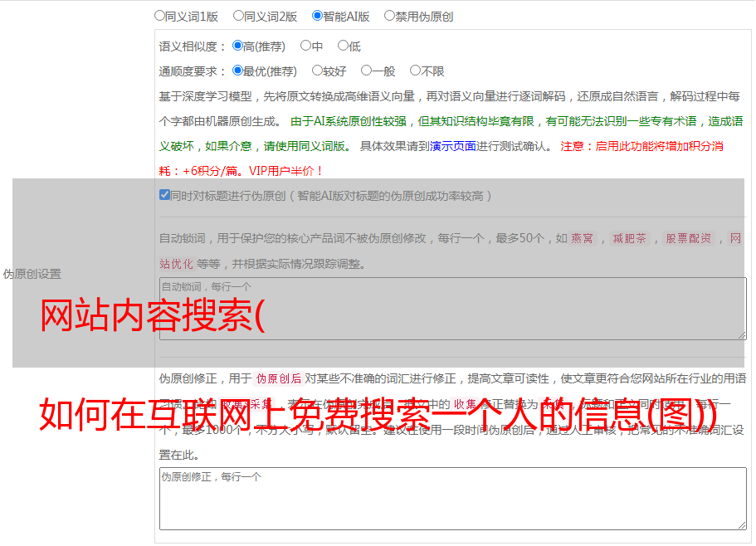Screen dimensions: 756x546
Task: Click into the 伪原创修正 textarea
Action: [x=453, y=499]
